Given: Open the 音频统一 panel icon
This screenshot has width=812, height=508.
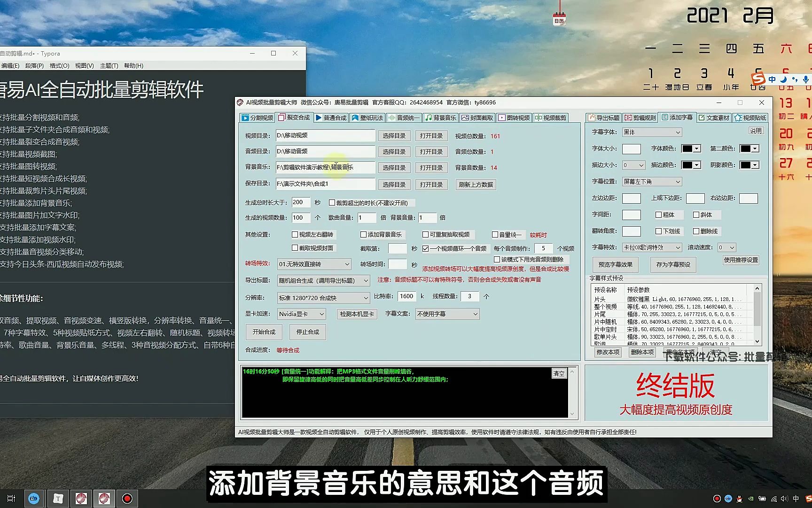Looking at the screenshot, I should coord(393,118).
